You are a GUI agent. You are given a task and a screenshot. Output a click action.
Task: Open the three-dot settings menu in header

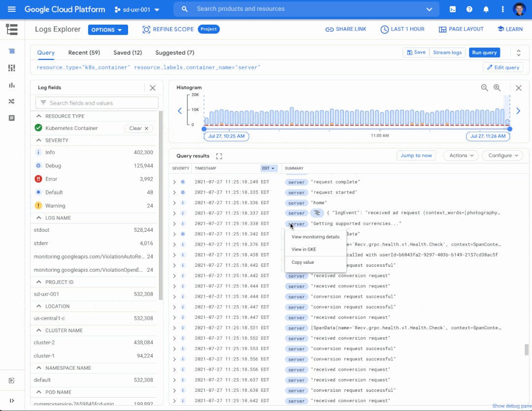point(502,9)
